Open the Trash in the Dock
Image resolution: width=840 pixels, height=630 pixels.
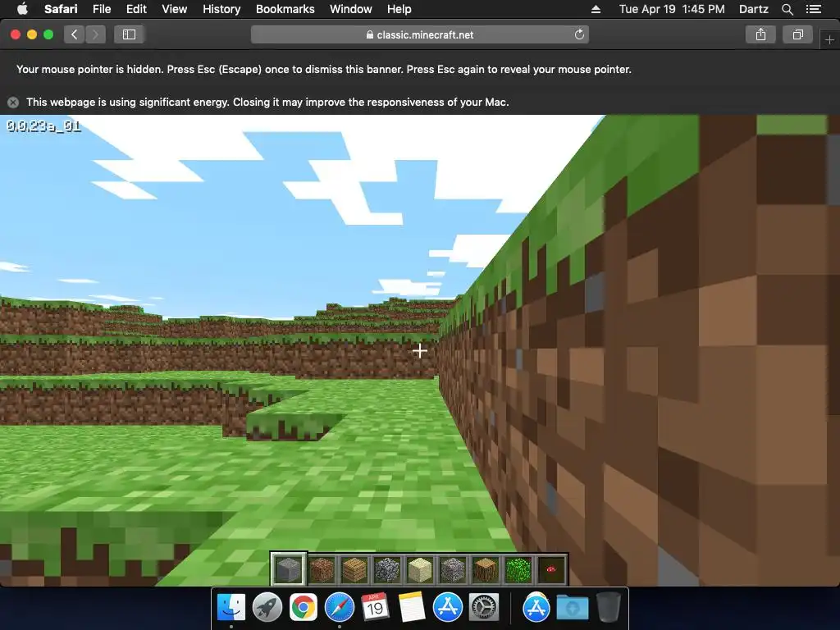608,608
